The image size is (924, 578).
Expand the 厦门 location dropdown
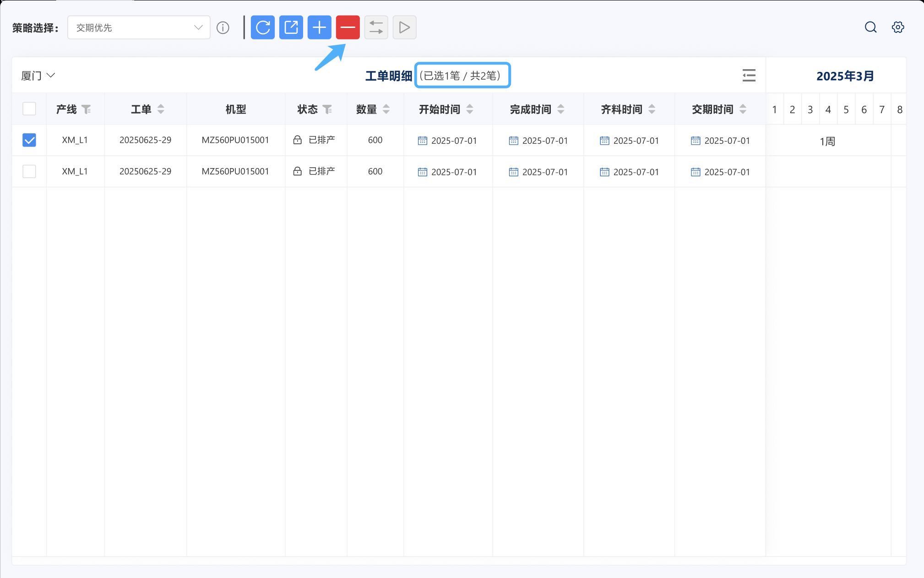[38, 76]
